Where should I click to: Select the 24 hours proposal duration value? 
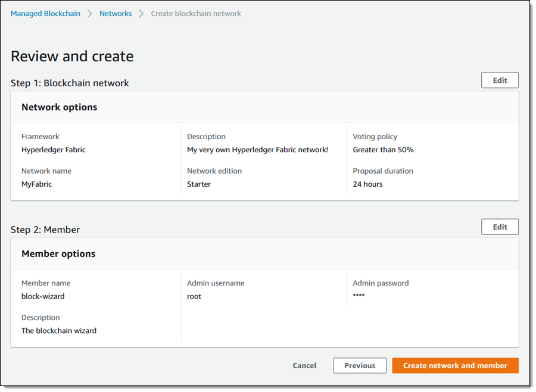click(x=367, y=184)
